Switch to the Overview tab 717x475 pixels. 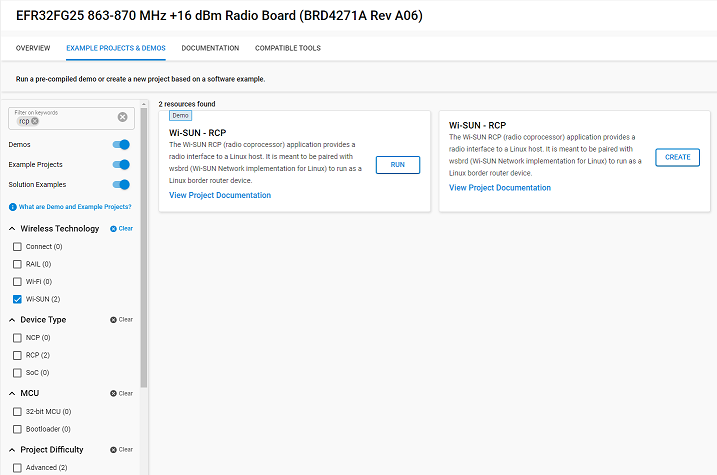[x=33, y=48]
